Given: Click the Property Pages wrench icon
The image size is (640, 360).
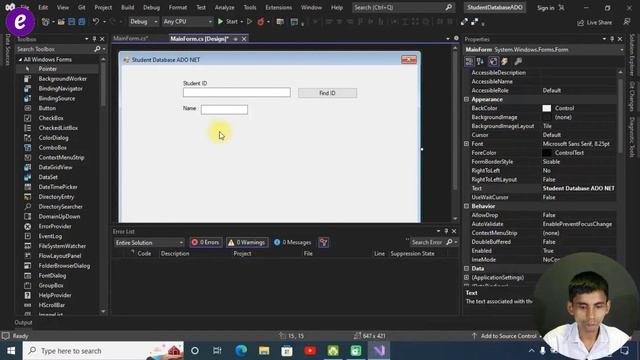Looking at the screenshot, I should pos(518,61).
